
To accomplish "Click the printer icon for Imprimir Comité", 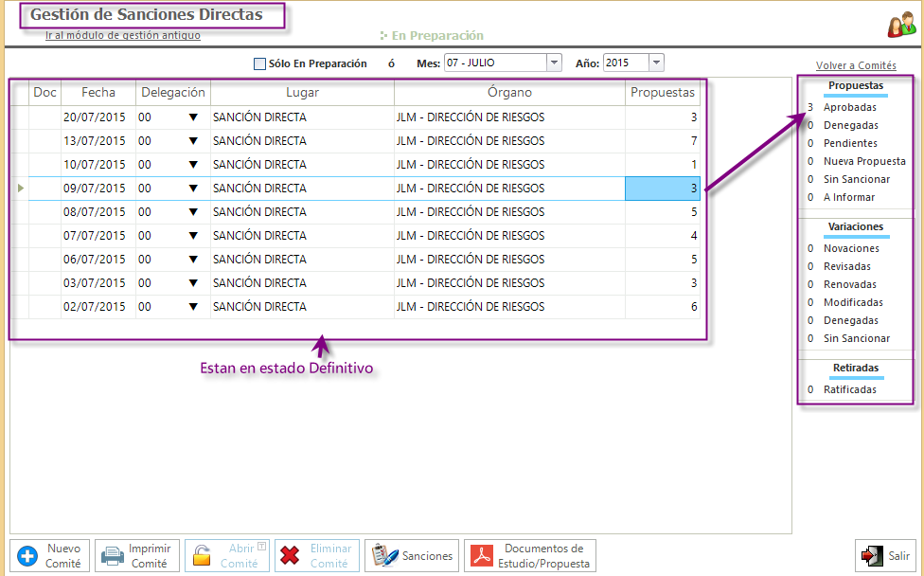I will 113,556.
